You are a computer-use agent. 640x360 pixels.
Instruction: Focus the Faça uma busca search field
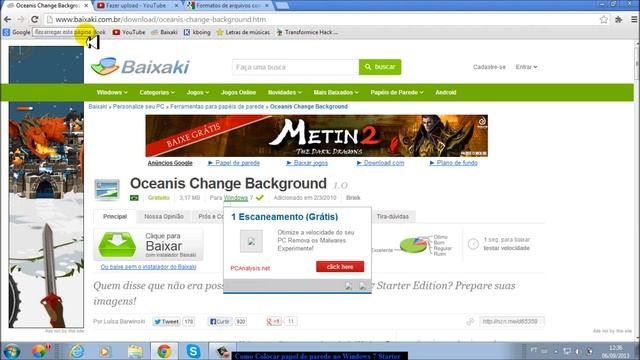point(296,67)
